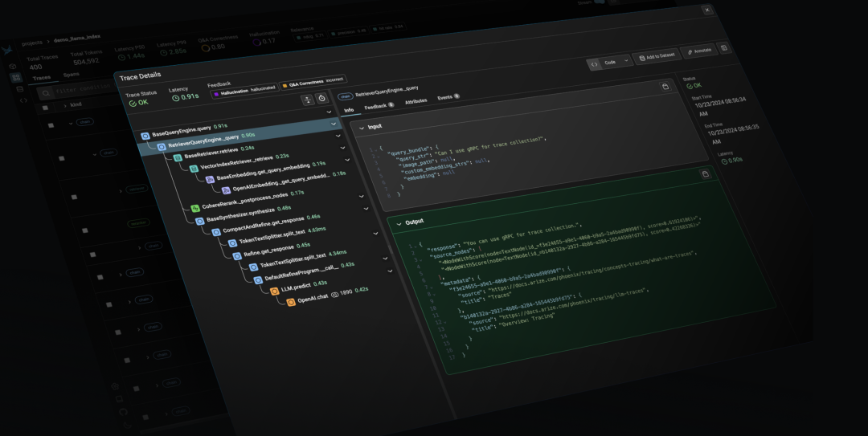
Task: Click the projects breadcrumb link
Action: (32, 43)
